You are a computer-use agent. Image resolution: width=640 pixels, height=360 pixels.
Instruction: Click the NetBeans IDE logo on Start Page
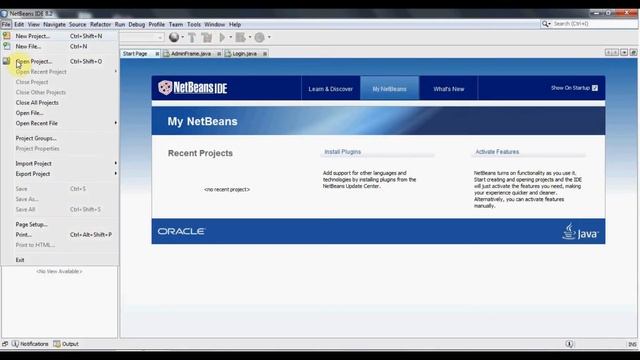click(193, 87)
